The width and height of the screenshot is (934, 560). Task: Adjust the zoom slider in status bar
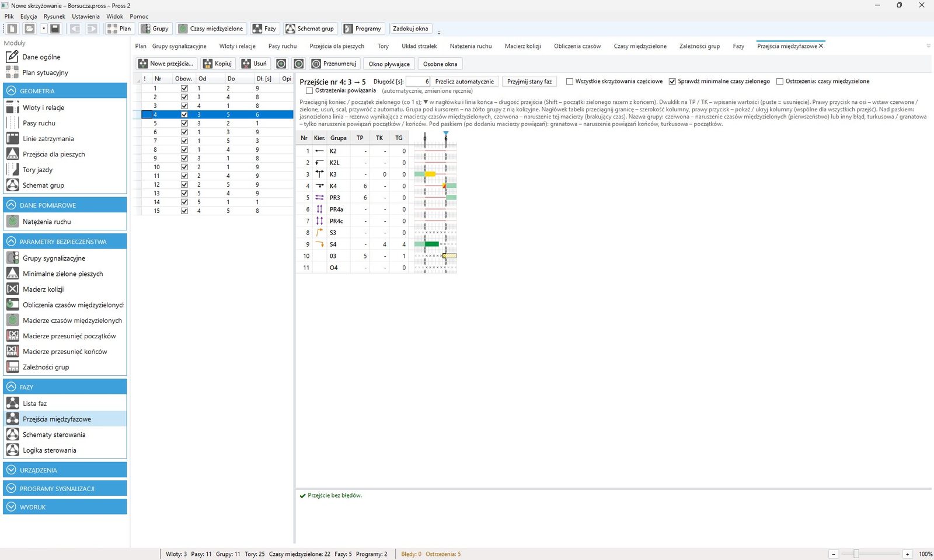pyautogui.click(x=856, y=554)
